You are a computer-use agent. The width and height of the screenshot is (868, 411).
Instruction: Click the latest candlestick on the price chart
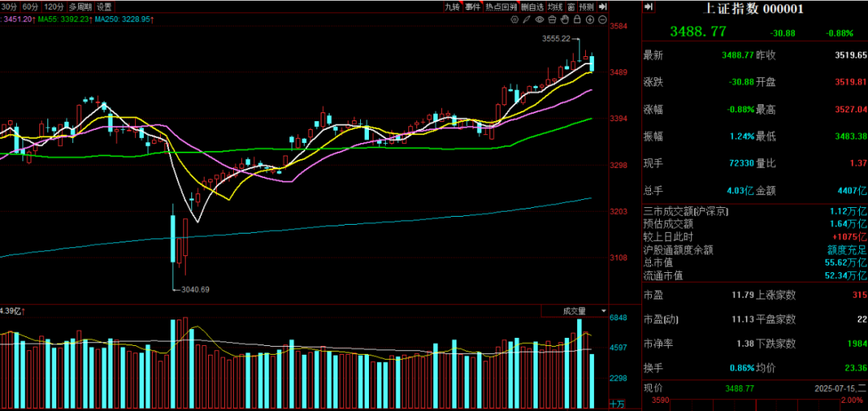pyautogui.click(x=592, y=63)
